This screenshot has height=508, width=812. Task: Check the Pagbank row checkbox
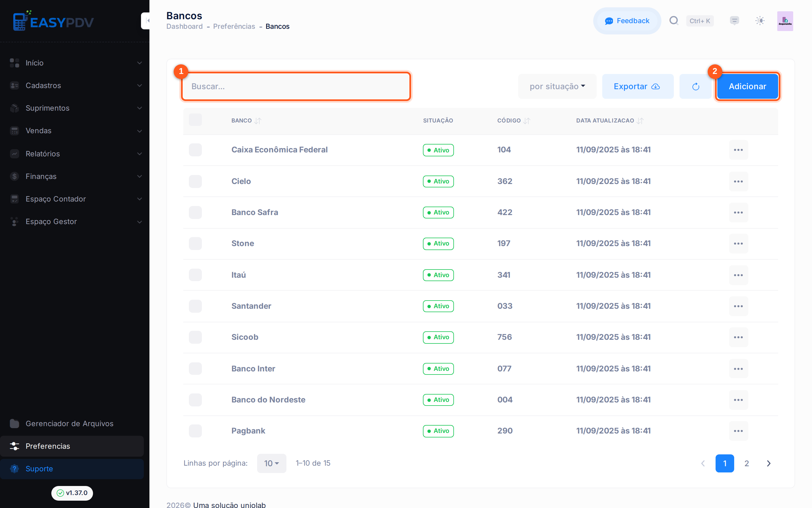(195, 431)
